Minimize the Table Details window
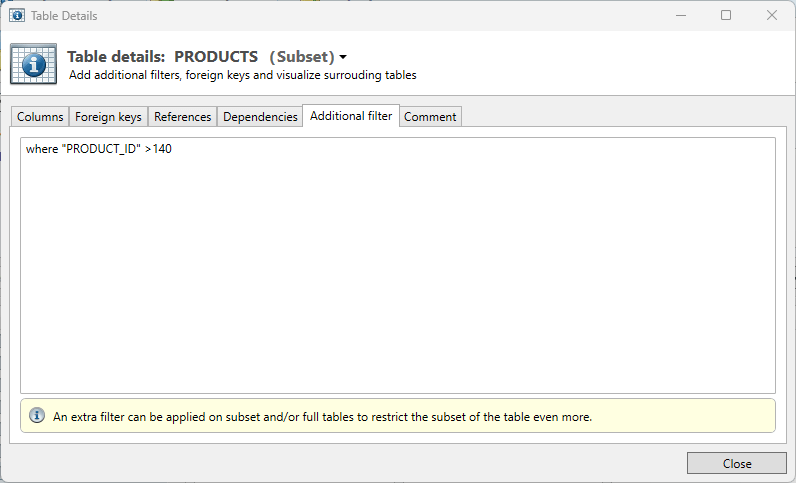 tap(680, 16)
